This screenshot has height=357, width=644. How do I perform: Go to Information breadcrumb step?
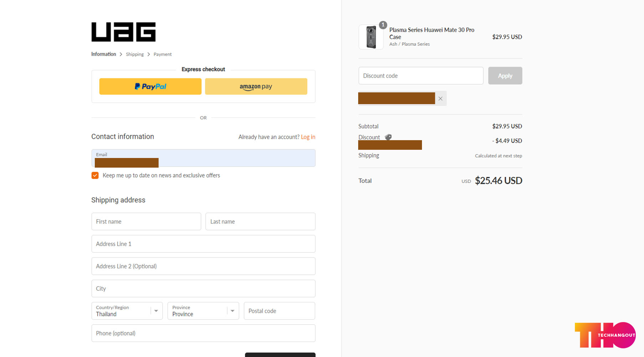point(103,54)
